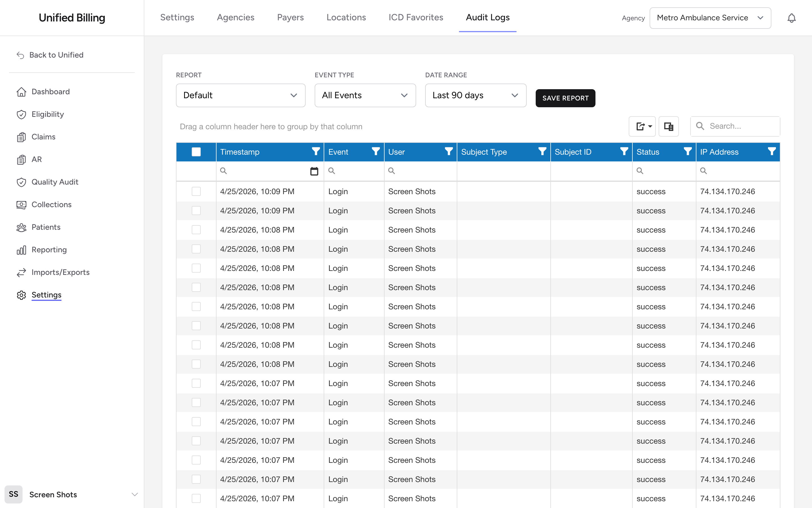Click the SAVE REPORT button
812x508 pixels.
click(x=565, y=98)
